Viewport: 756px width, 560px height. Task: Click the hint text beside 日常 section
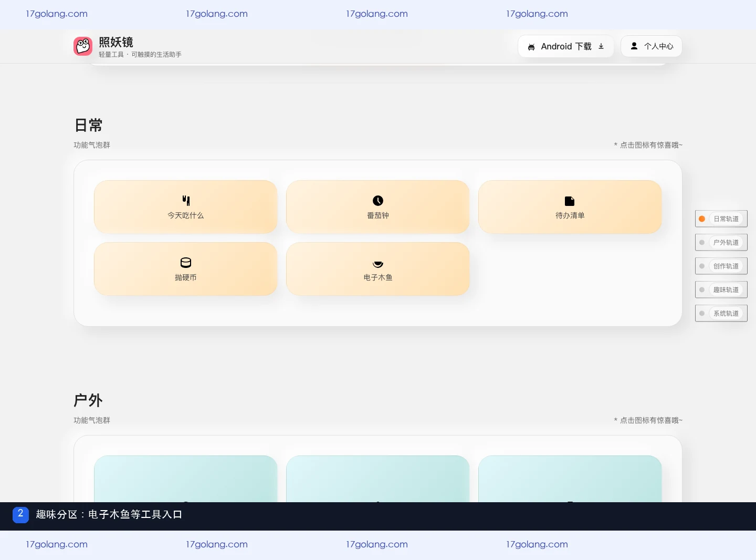[x=648, y=145]
